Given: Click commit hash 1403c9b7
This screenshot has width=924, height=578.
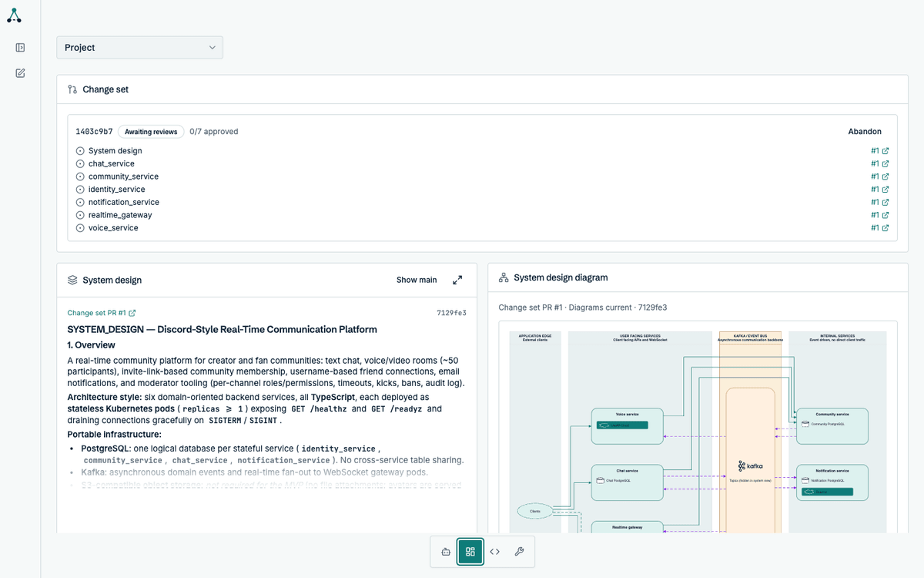Looking at the screenshot, I should tap(94, 132).
